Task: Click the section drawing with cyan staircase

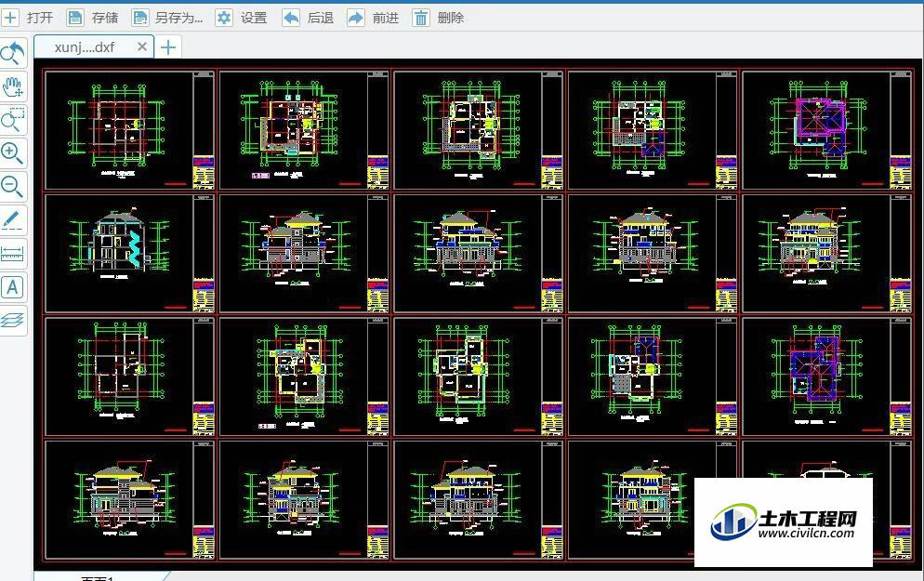Action: point(129,254)
